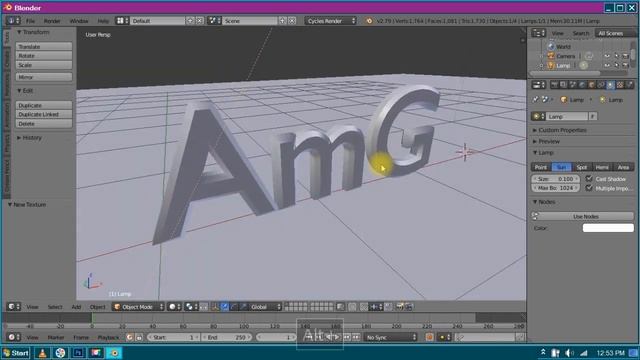Viewport: 640px width, 360px height.
Task: Click the Blender logo beside version info
Action: (x=369, y=20)
